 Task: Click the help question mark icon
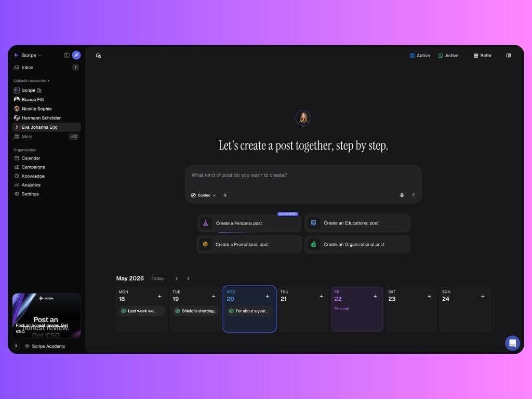pyautogui.click(x=16, y=347)
